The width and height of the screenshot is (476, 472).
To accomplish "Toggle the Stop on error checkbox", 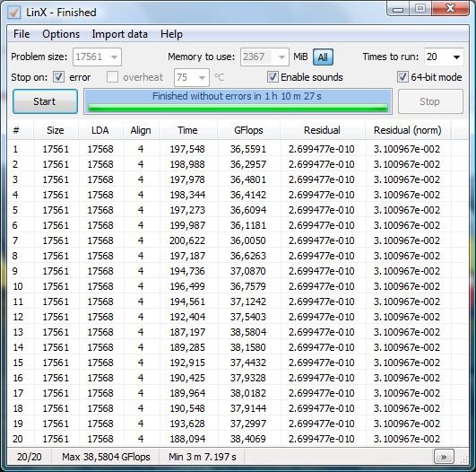I will pos(58,77).
